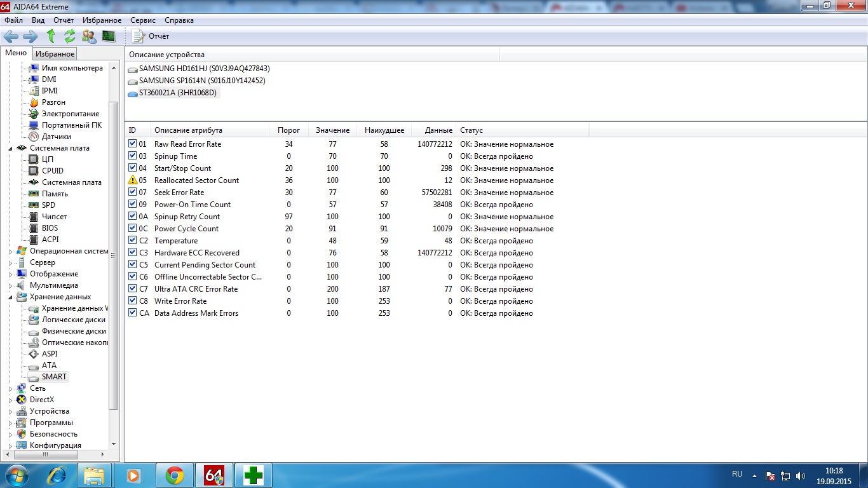The image size is (868, 488).
Task: Open the CPUID tree item
Action: click(x=53, y=171)
